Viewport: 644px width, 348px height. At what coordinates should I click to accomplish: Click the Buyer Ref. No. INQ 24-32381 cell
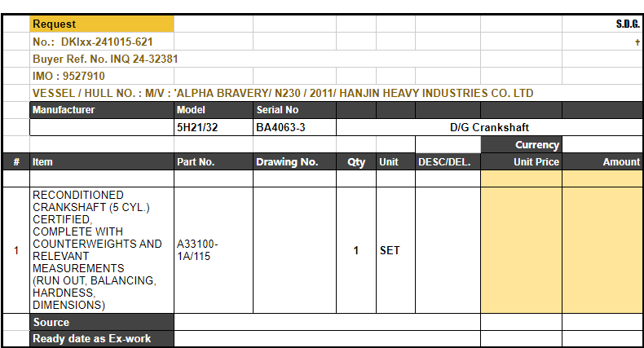point(105,59)
